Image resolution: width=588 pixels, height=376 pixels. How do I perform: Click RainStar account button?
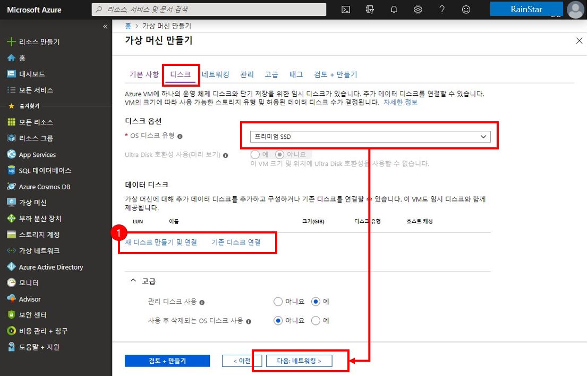(x=526, y=9)
